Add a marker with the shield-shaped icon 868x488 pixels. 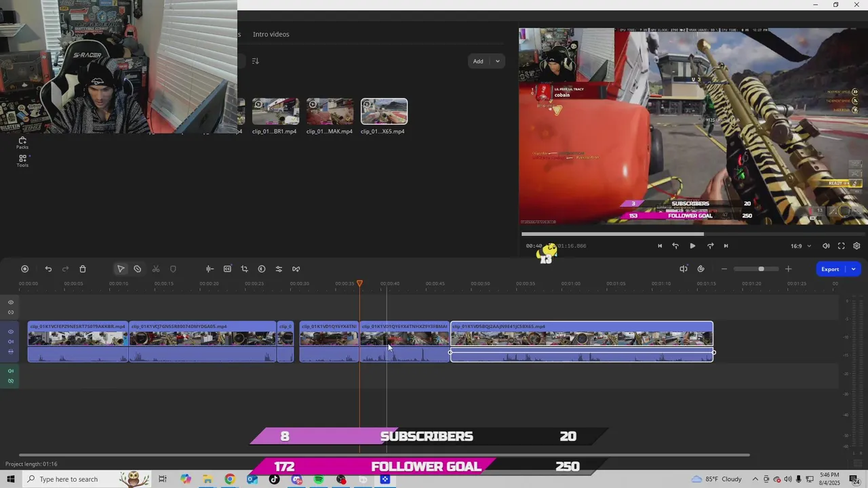[173, 269]
